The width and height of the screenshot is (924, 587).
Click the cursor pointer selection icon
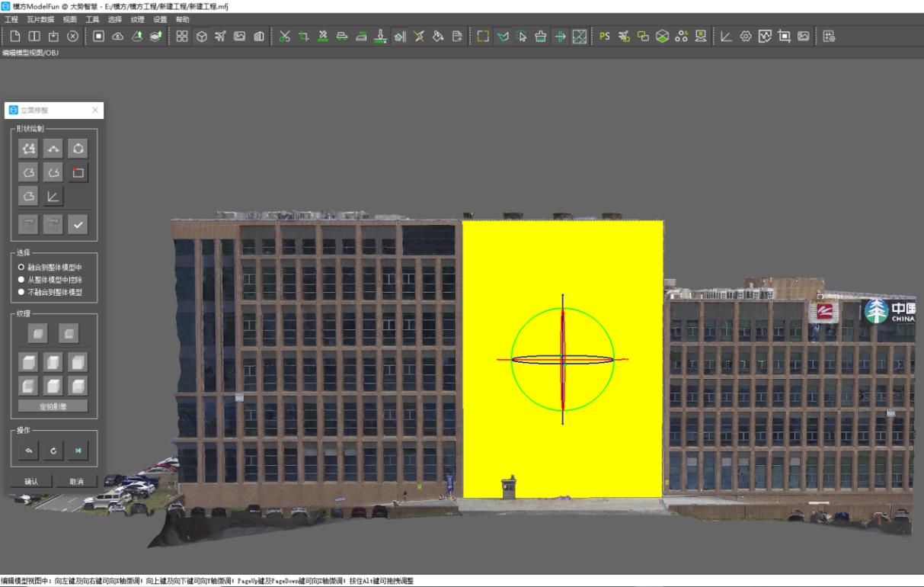(x=522, y=36)
